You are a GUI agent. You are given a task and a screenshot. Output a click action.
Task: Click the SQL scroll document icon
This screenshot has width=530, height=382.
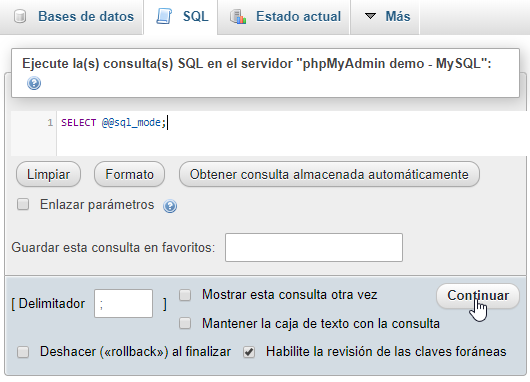click(164, 16)
